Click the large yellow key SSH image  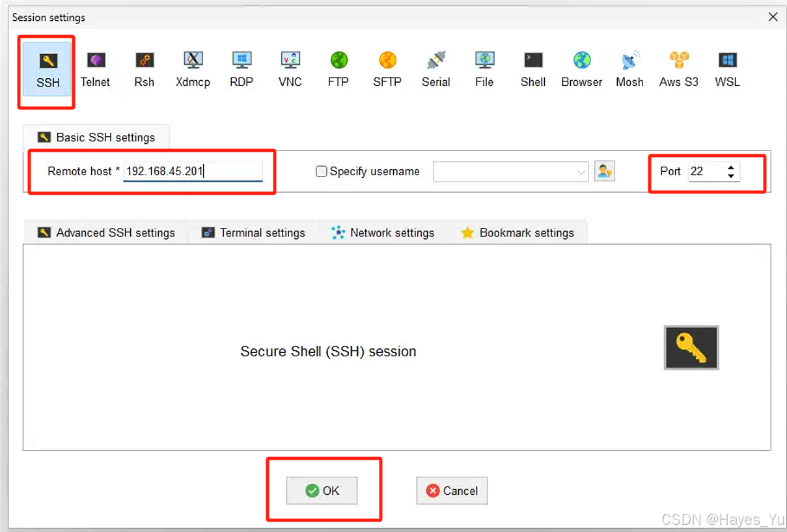(x=691, y=348)
